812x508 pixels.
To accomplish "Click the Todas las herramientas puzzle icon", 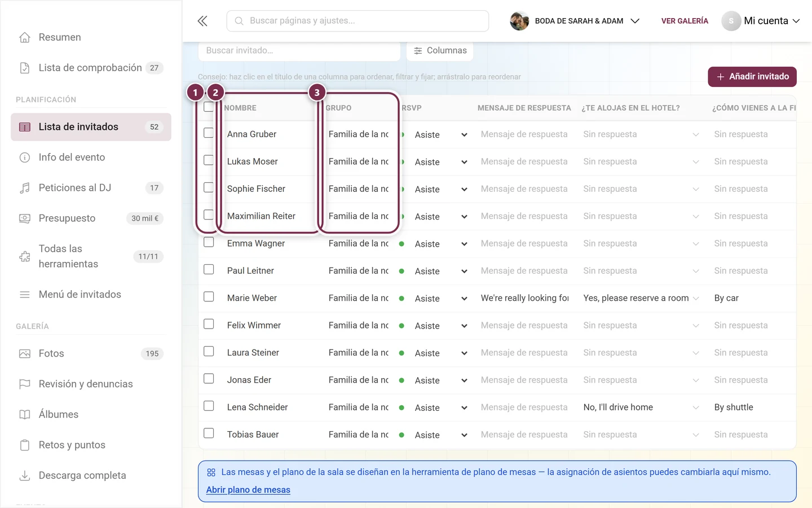I will (25, 256).
